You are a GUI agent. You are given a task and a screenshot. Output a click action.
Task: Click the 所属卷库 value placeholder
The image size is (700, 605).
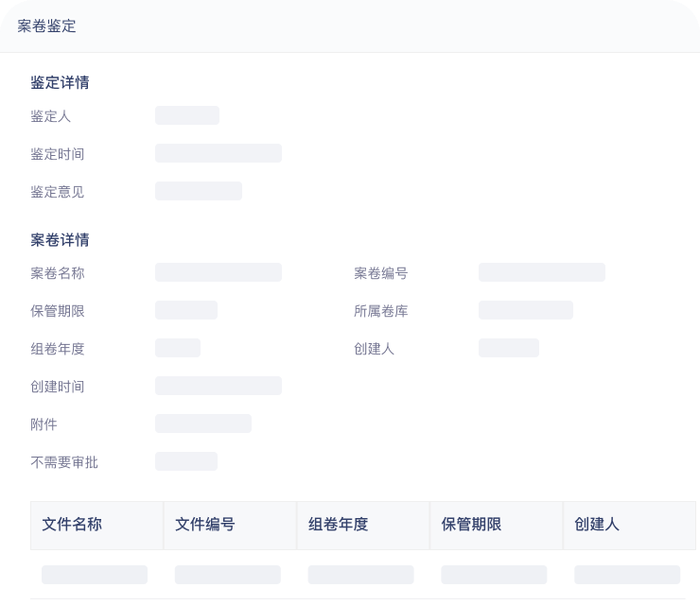click(x=526, y=310)
